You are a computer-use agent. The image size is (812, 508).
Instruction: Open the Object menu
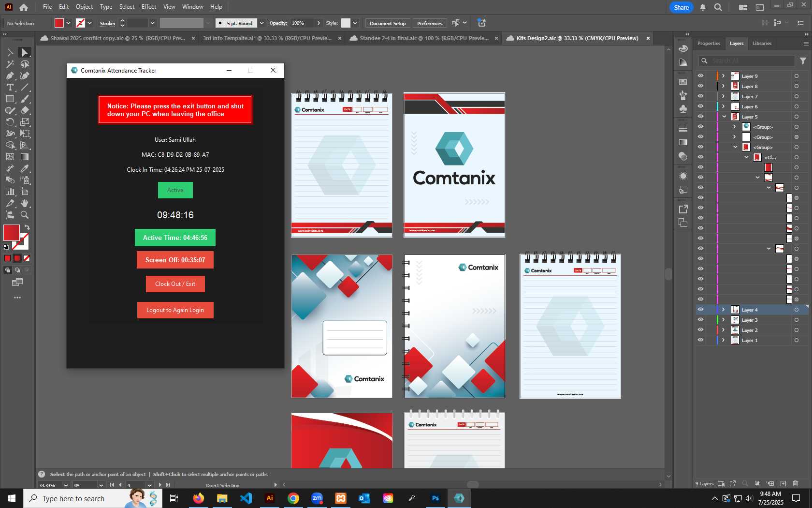click(84, 7)
